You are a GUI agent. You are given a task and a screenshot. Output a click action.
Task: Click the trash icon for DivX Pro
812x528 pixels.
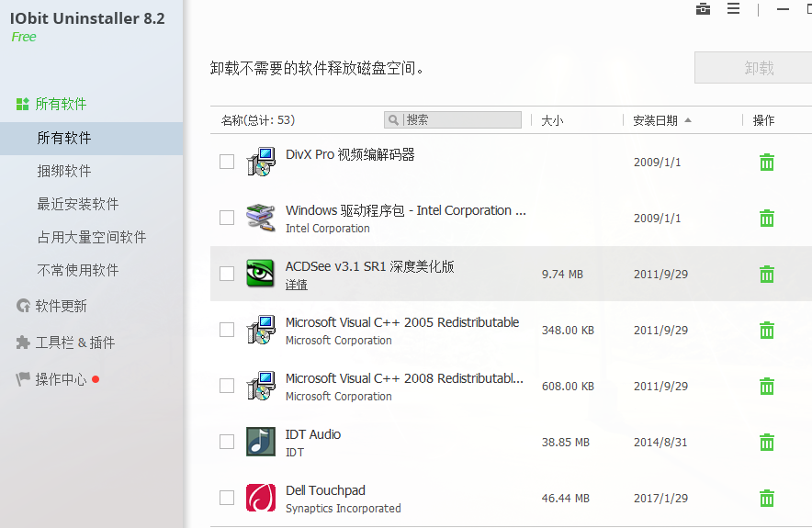(766, 163)
